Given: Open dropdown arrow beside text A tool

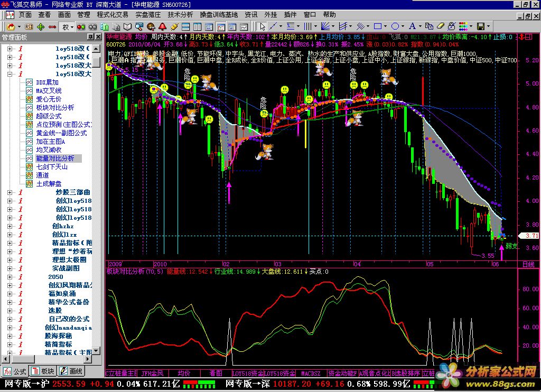Looking at the screenshot, I should [420, 26].
